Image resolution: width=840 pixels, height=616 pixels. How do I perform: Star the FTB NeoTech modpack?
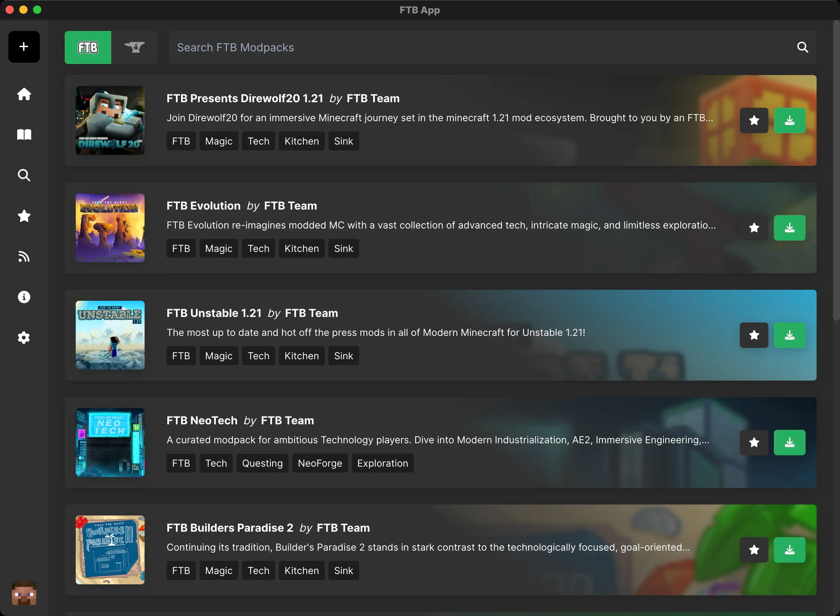754,443
